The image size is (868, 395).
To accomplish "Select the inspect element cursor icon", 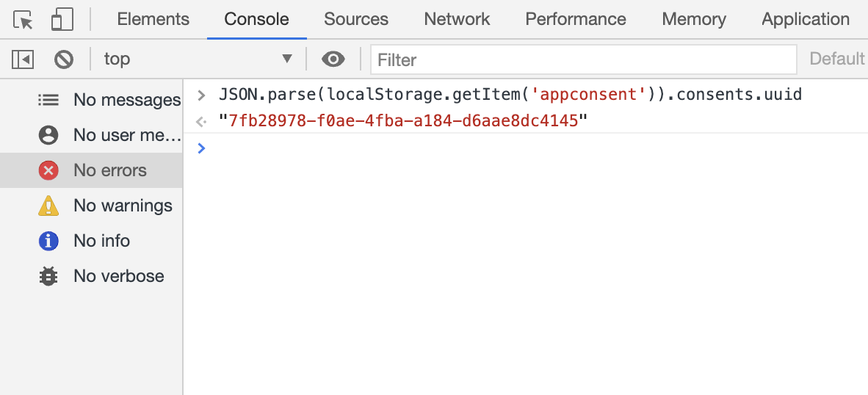I will point(23,20).
